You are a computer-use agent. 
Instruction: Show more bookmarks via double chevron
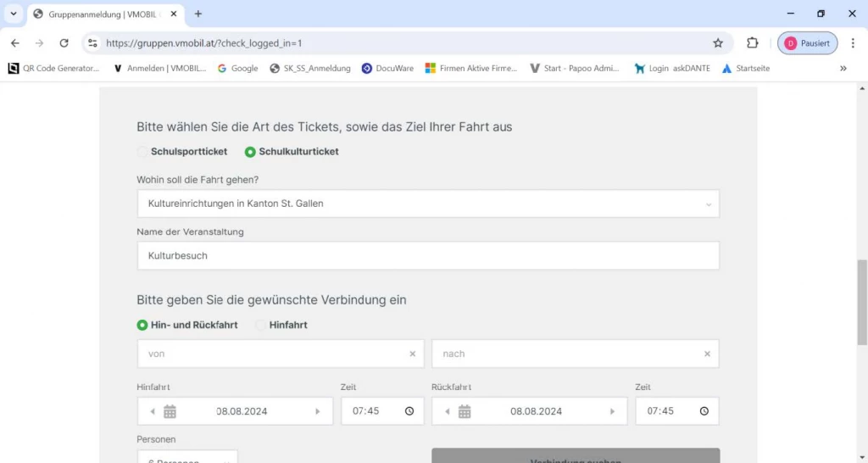click(x=843, y=69)
